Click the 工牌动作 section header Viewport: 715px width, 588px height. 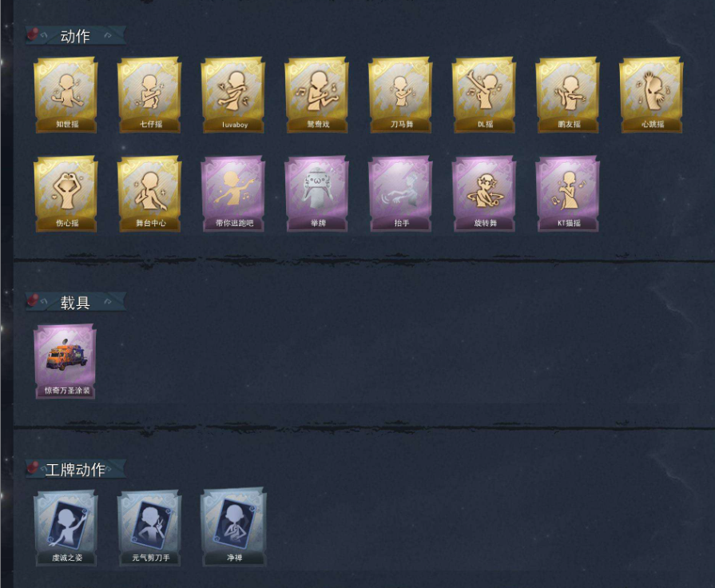(x=76, y=469)
